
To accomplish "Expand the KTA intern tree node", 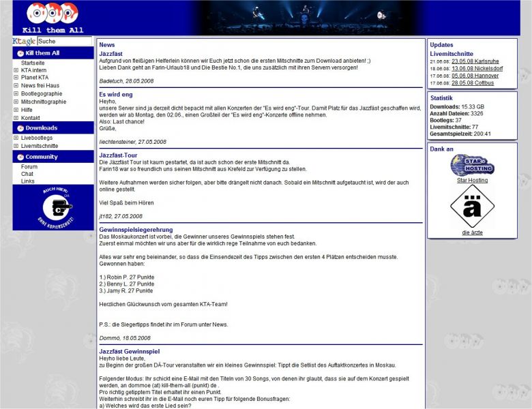I will [x=16, y=70].
